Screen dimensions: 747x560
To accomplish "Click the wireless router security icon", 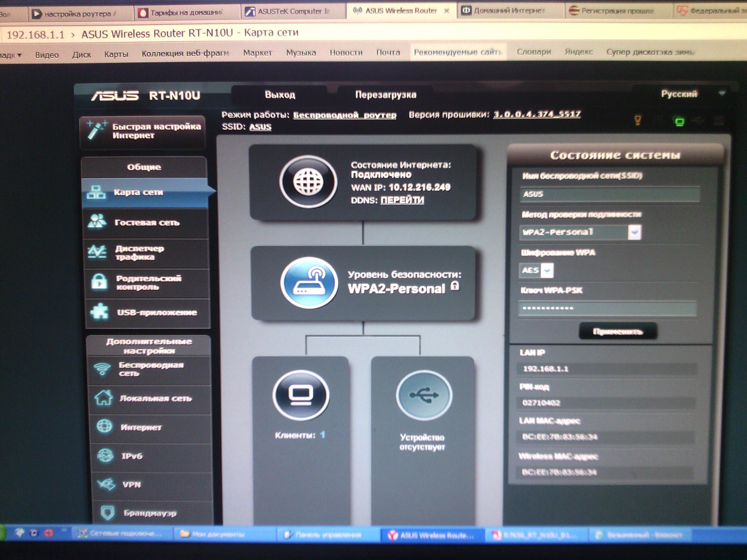I will (x=309, y=282).
